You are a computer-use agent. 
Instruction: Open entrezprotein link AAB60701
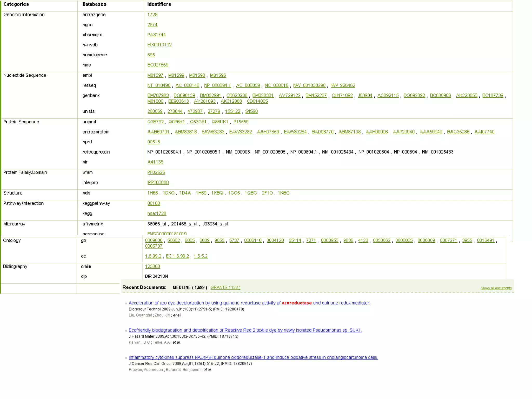[x=158, y=132]
